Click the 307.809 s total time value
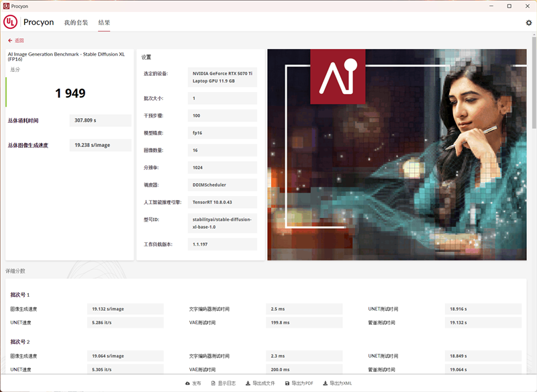537x392 pixels. [100, 121]
